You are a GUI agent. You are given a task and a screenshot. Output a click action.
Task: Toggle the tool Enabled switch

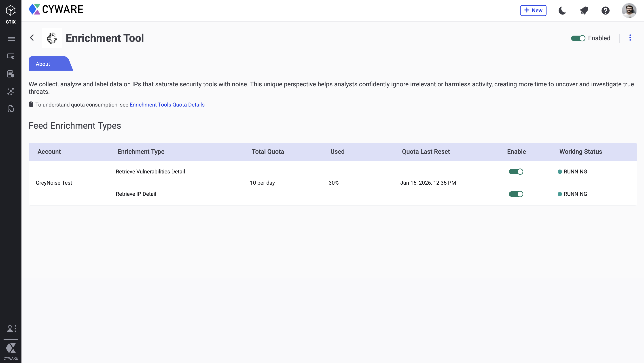[578, 38]
